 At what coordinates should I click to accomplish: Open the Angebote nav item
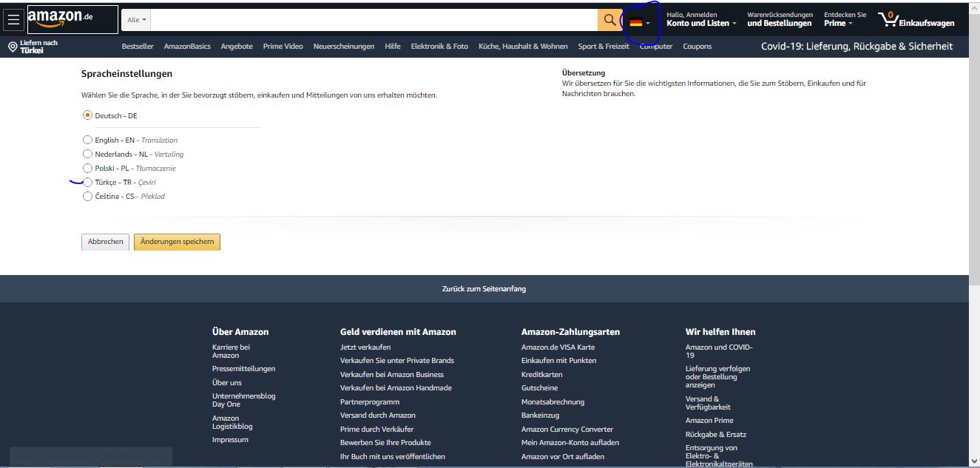237,47
